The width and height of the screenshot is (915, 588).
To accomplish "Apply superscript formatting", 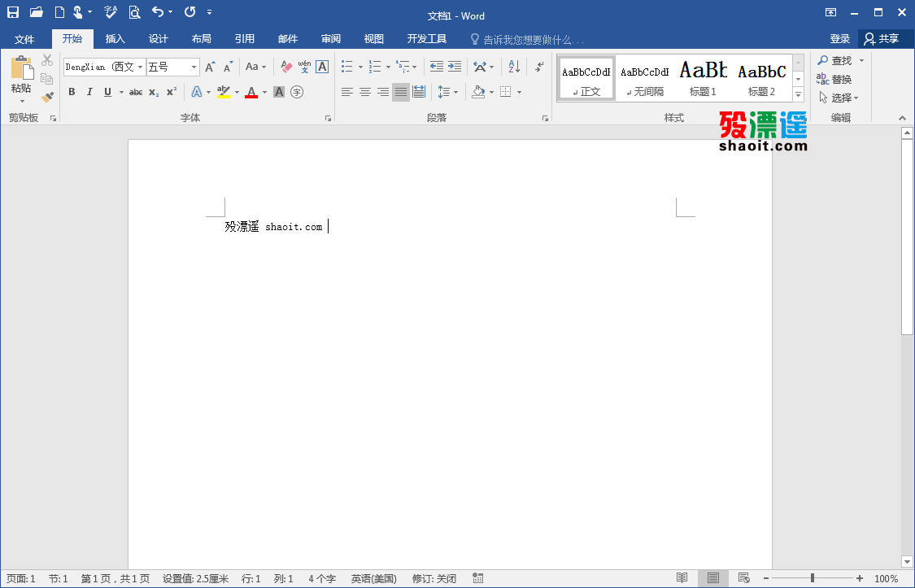I will point(172,92).
